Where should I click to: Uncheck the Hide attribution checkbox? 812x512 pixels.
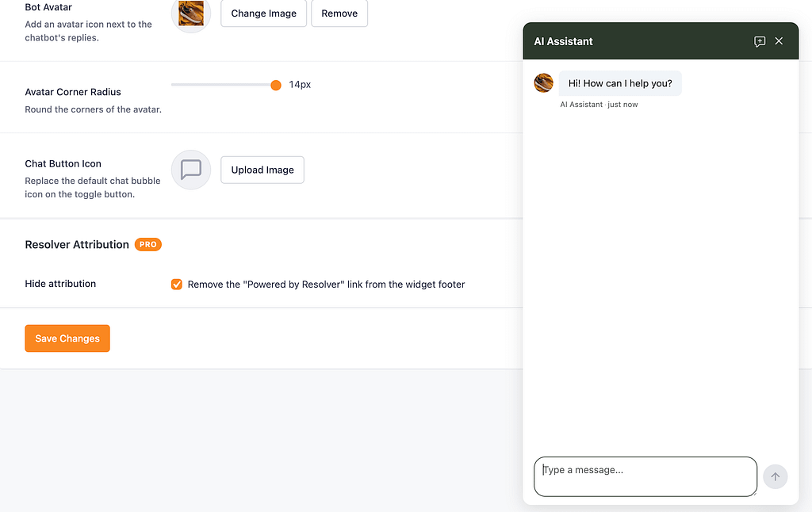tap(177, 285)
